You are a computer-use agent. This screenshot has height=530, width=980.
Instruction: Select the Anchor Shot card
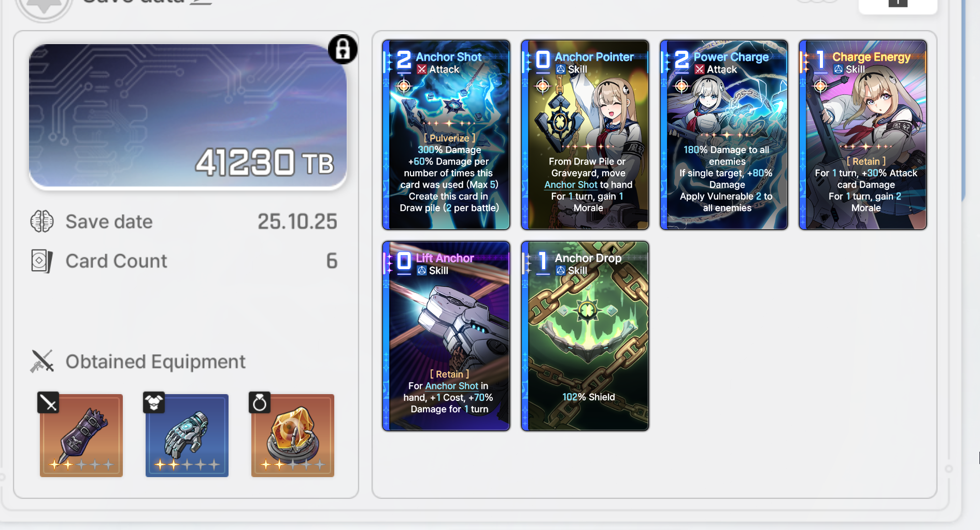point(446,135)
